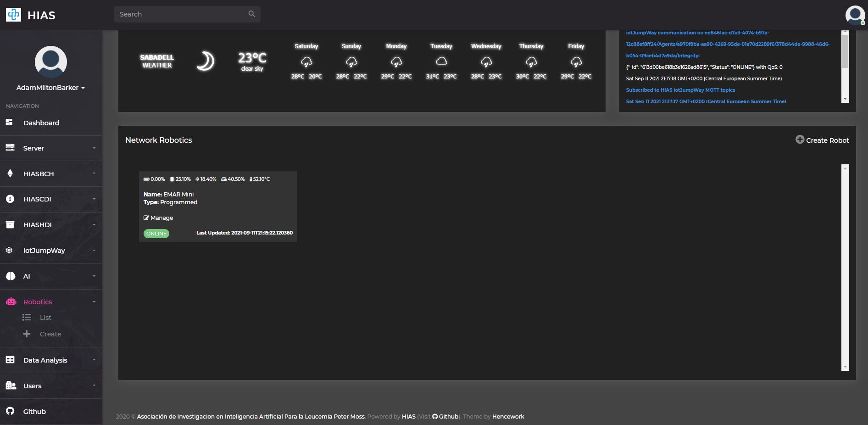Expand the Users menu arrow

94,386
